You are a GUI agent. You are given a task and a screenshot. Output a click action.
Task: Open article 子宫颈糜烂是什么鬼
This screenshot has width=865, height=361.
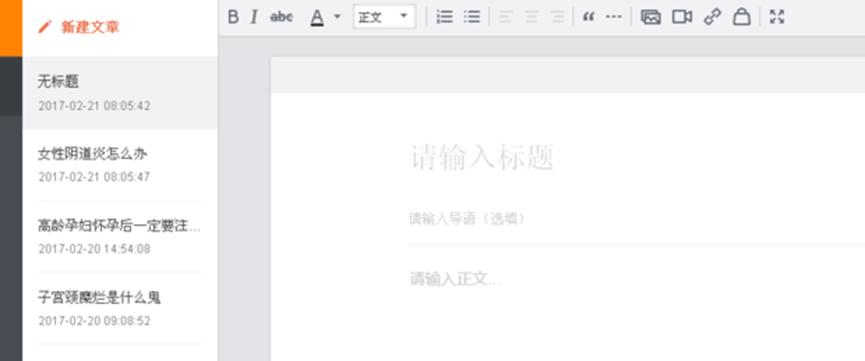[x=120, y=309]
